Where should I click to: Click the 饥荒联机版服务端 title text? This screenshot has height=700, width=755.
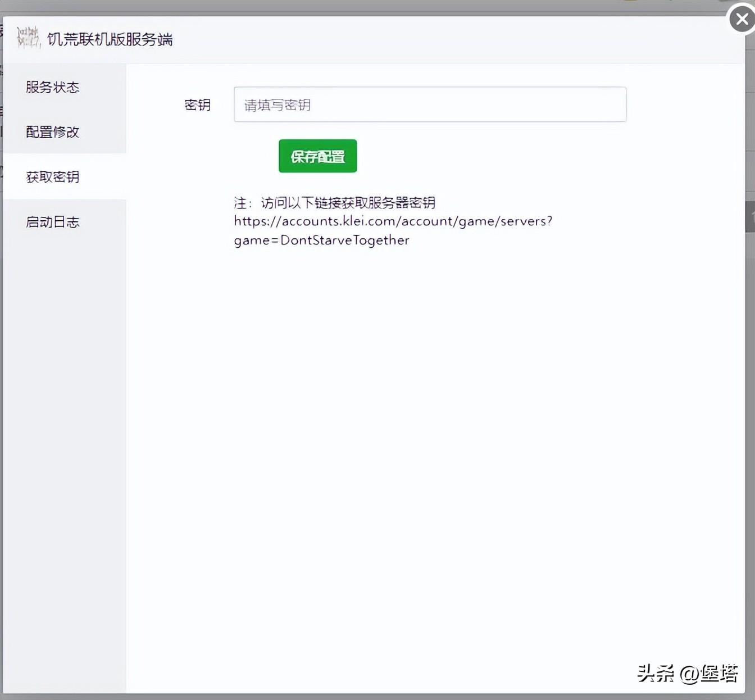coord(110,39)
